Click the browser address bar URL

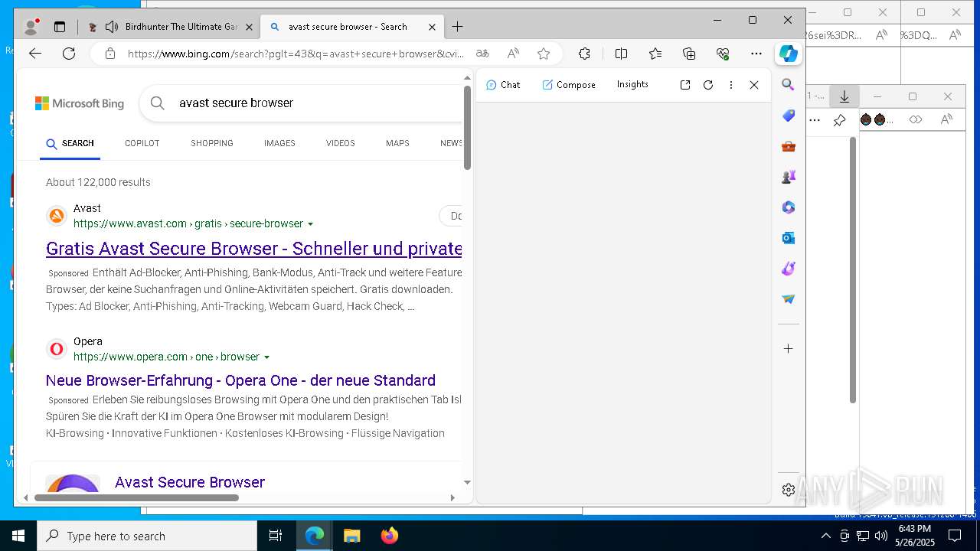point(296,54)
